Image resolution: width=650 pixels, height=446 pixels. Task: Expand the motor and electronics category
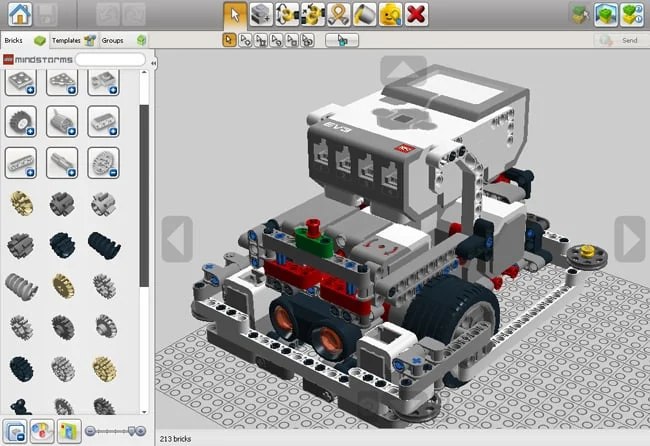pyautogui.click(x=62, y=121)
